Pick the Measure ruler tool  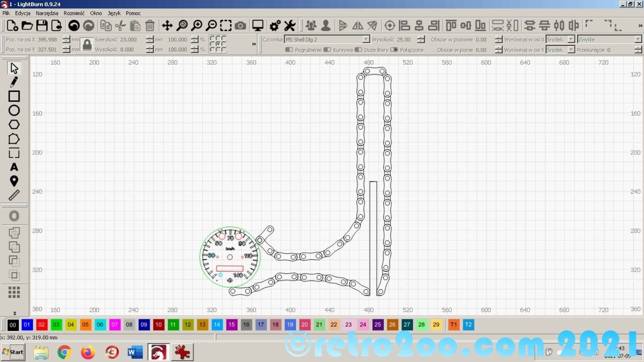pyautogui.click(x=14, y=195)
